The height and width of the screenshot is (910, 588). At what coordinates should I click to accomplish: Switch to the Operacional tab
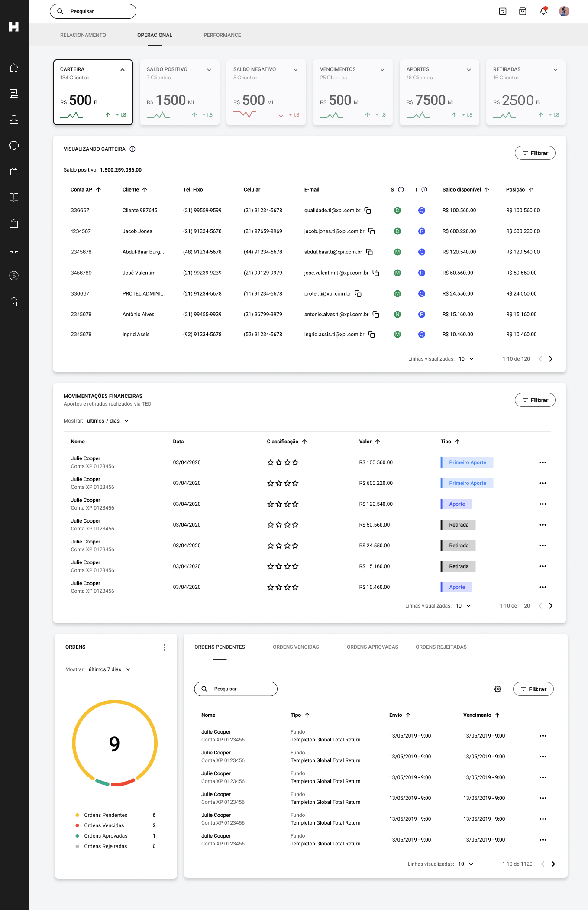click(155, 35)
